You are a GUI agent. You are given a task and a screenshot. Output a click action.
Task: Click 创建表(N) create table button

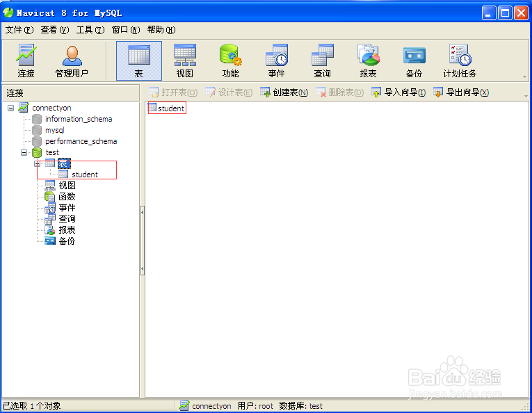284,92
